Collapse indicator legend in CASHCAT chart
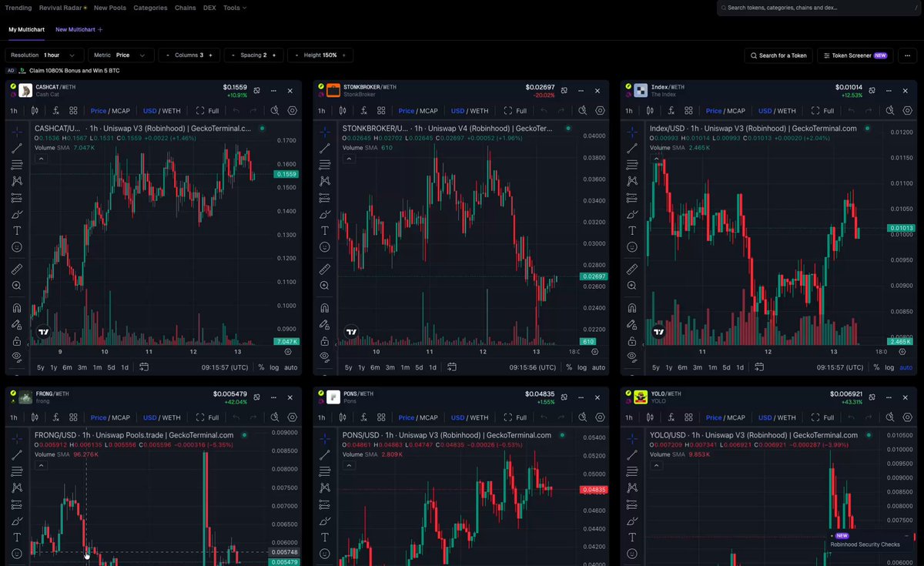 pos(42,159)
